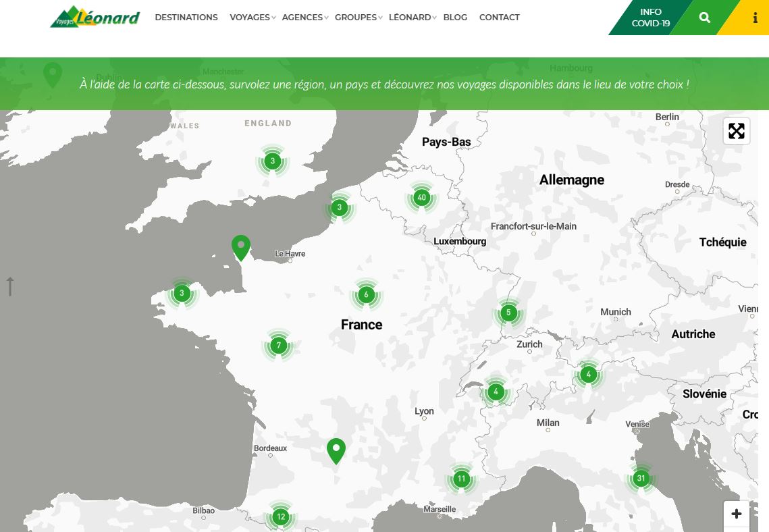Expand the Agences dropdown menu
The image size is (769, 532).
tap(304, 18)
